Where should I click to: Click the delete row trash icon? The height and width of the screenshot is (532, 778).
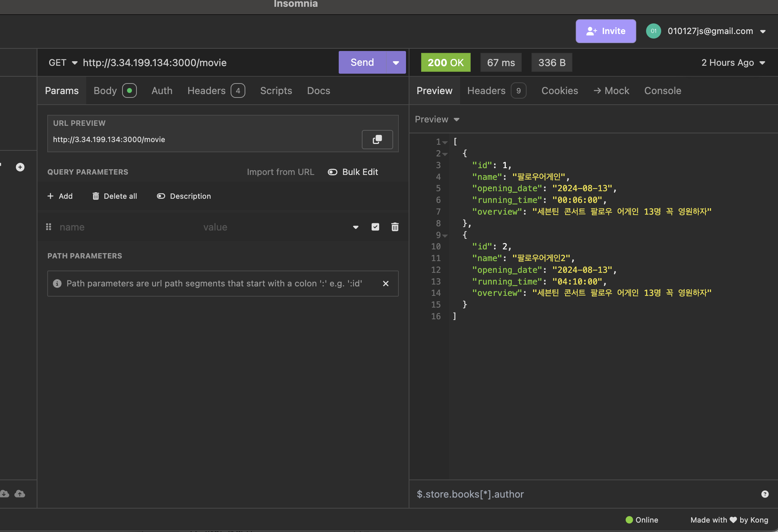click(x=395, y=226)
